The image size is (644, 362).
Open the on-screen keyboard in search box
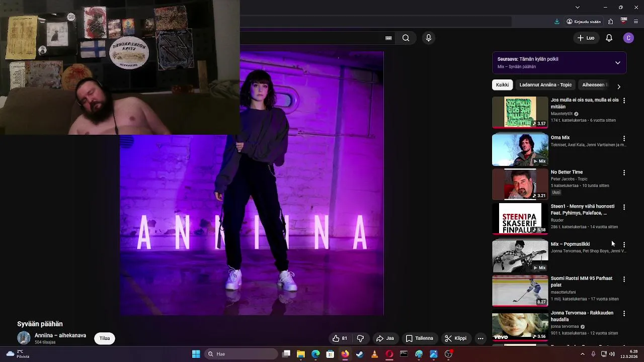tap(388, 38)
